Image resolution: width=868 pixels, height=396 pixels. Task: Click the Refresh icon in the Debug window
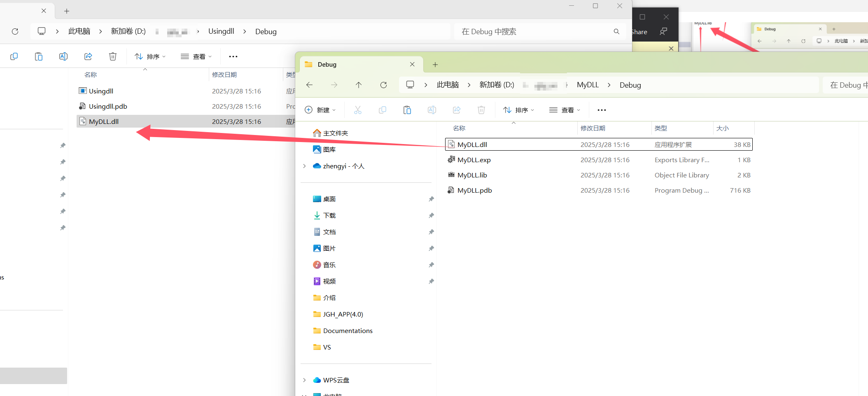(383, 85)
